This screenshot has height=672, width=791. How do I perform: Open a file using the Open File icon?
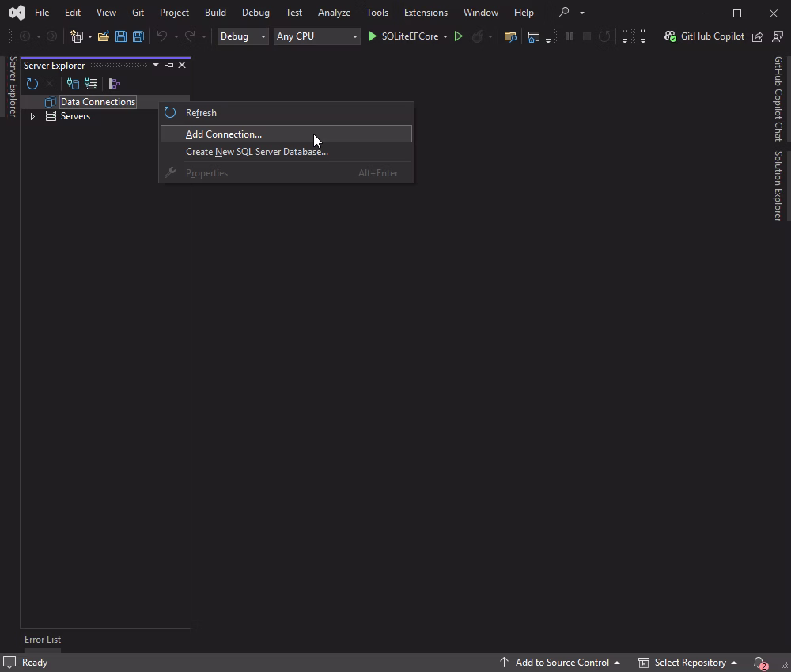[104, 36]
